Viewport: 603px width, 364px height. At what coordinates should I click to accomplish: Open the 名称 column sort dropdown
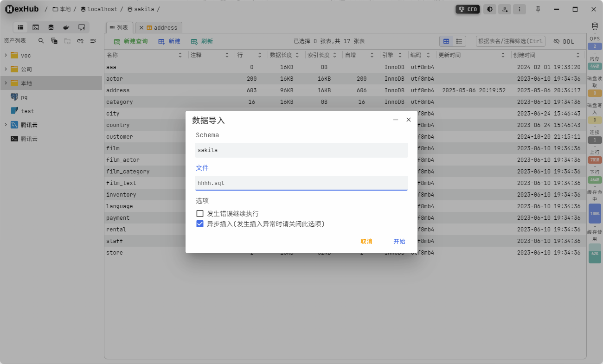[180, 55]
